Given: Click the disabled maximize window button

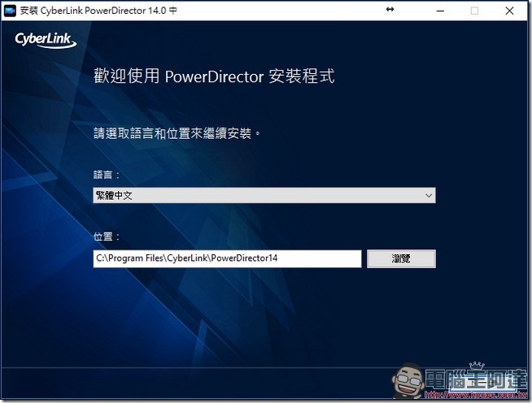Looking at the screenshot, I should click(475, 11).
